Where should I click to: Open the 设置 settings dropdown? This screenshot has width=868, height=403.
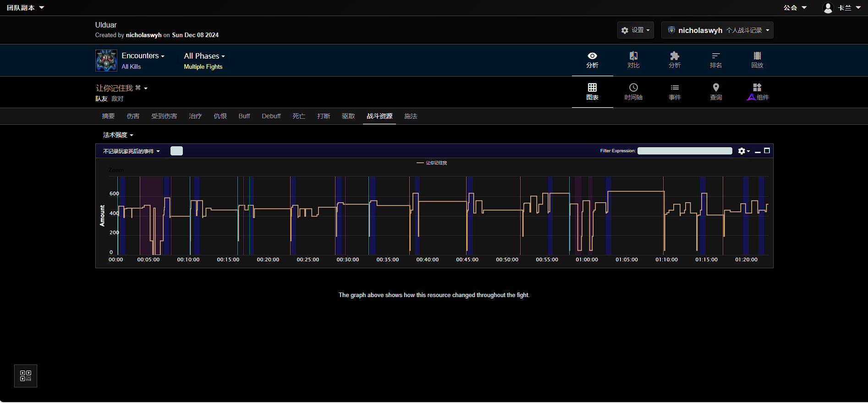point(636,30)
